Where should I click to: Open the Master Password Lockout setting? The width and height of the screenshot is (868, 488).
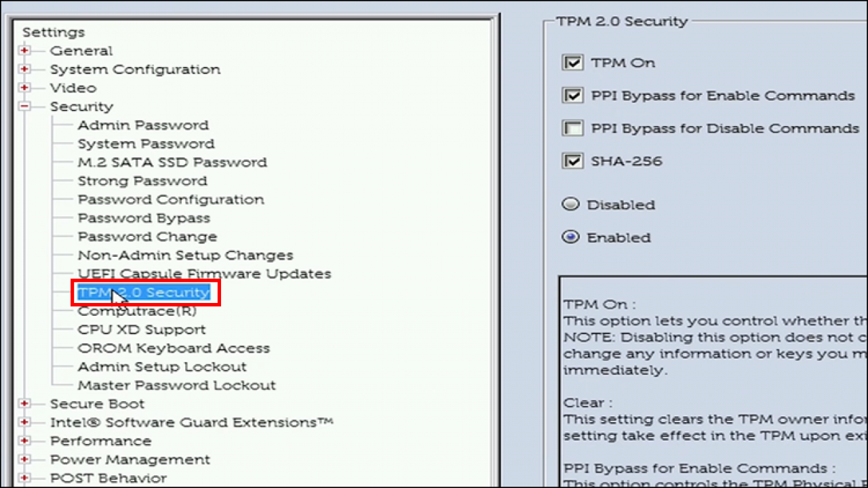point(176,384)
